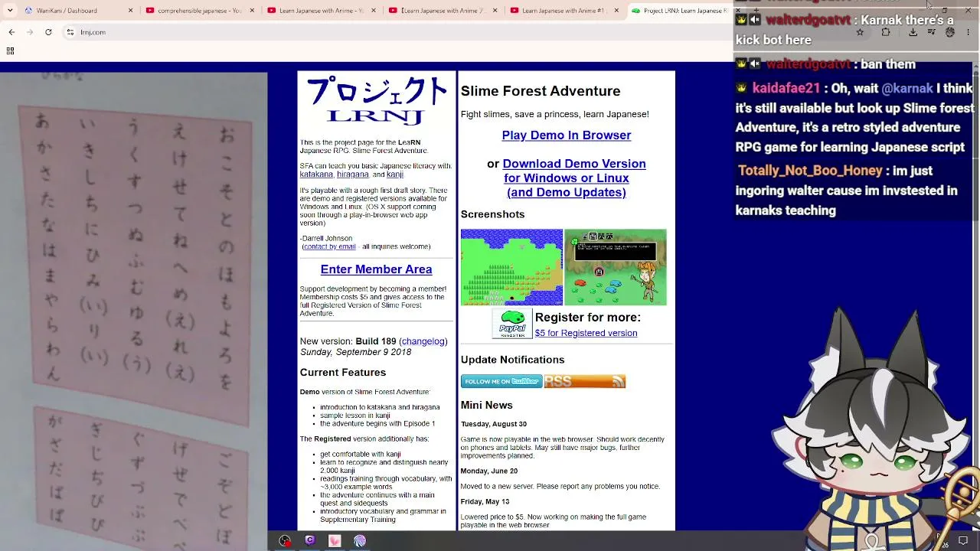This screenshot has width=980, height=551.
Task: Open the hiragana link
Action: coord(352,174)
